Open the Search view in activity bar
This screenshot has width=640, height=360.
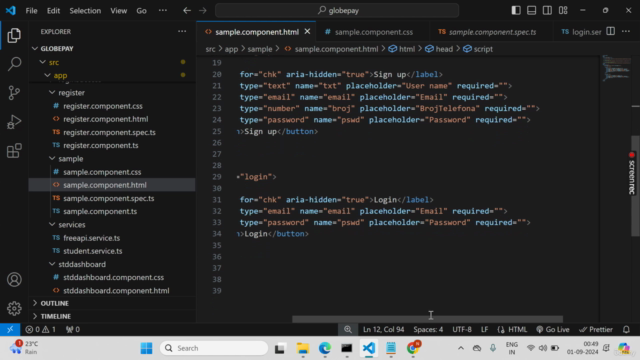point(14,64)
